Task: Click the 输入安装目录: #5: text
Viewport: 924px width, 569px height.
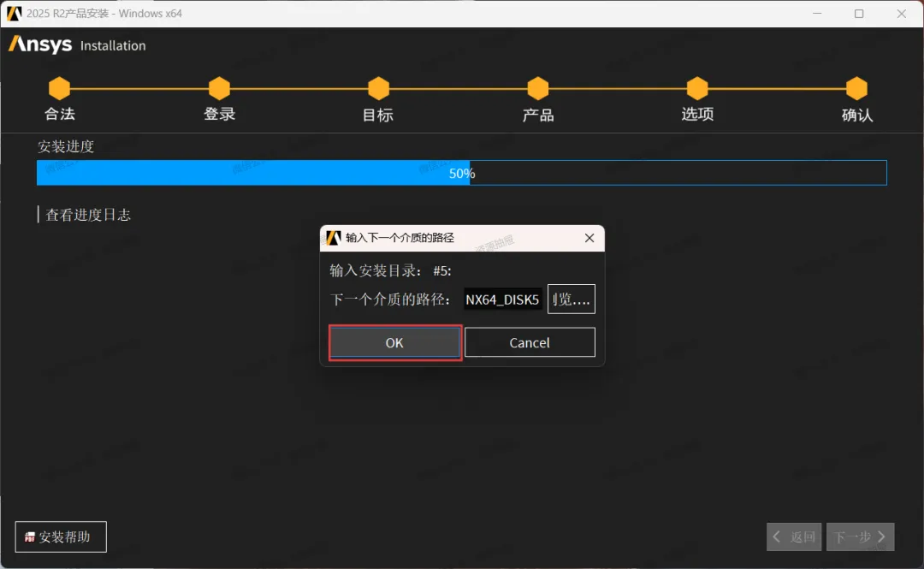Action: pos(390,270)
